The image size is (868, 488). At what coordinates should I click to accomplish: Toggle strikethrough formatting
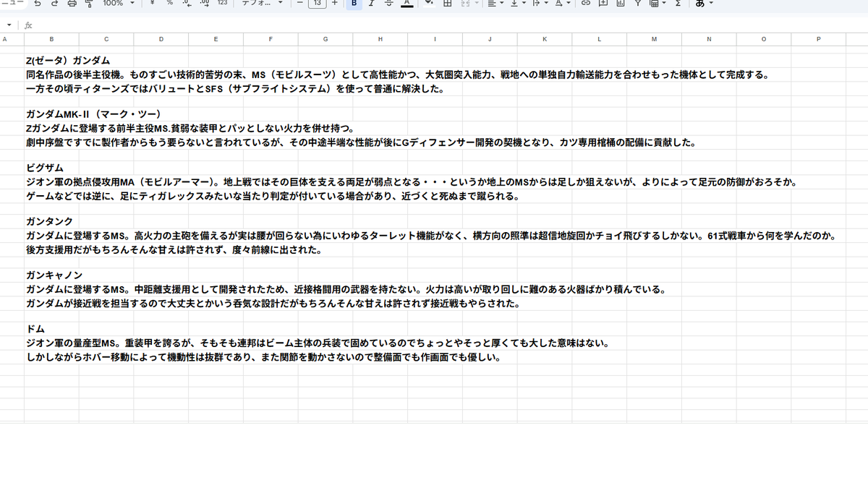(389, 4)
